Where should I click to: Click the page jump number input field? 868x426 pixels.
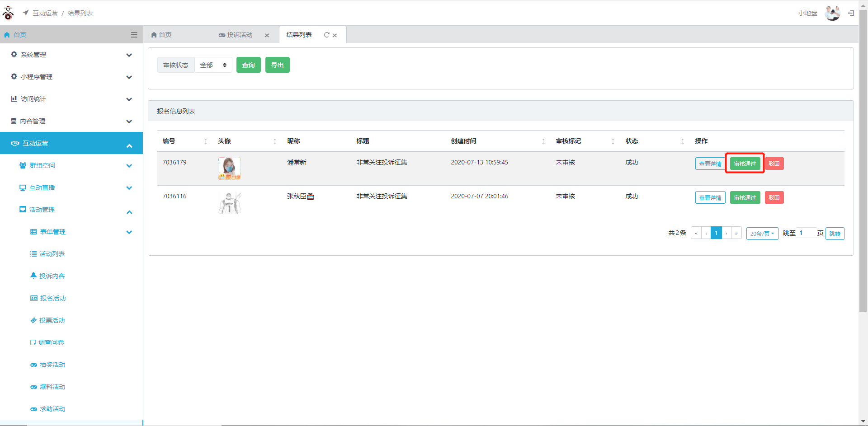pos(806,233)
